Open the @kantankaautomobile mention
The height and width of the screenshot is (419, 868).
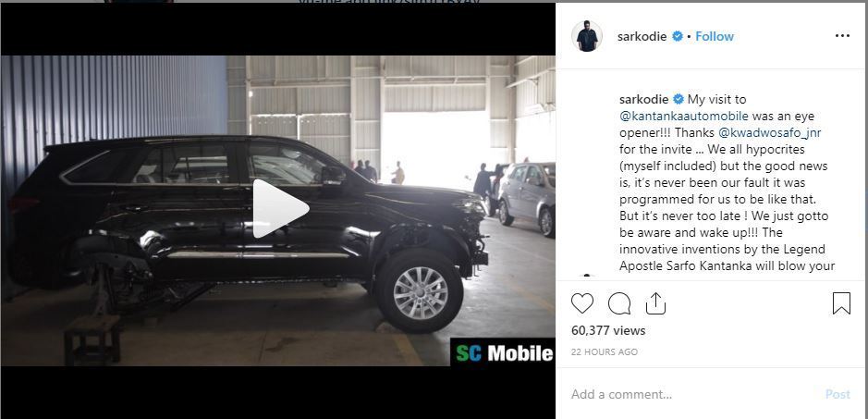coord(684,117)
